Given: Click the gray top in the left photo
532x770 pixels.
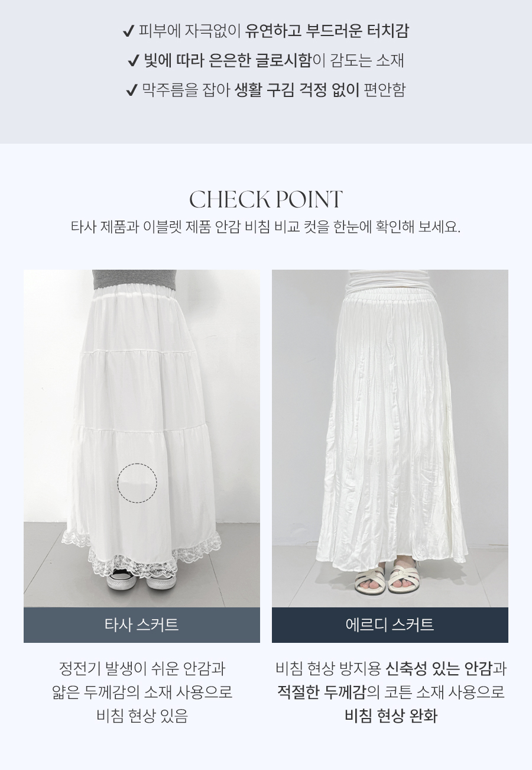Looking at the screenshot, I should pyautogui.click(x=135, y=280).
